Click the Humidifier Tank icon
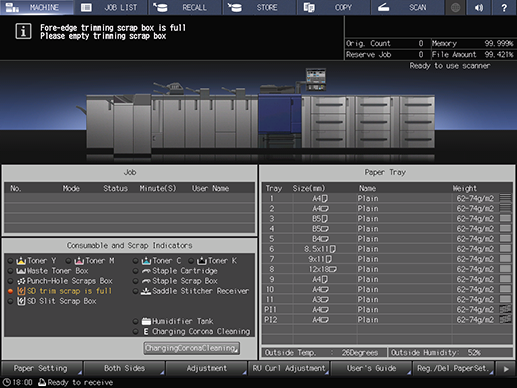This screenshot has height=388, width=517. click(x=146, y=321)
